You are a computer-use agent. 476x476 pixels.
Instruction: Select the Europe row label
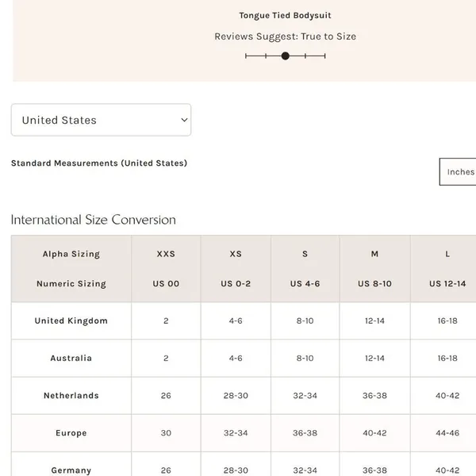[x=71, y=433]
